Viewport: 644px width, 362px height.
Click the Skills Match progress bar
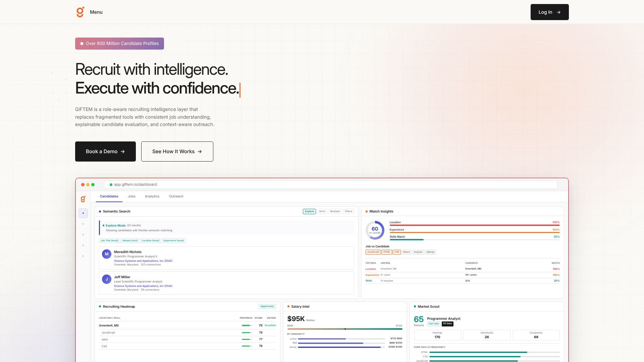(474, 240)
